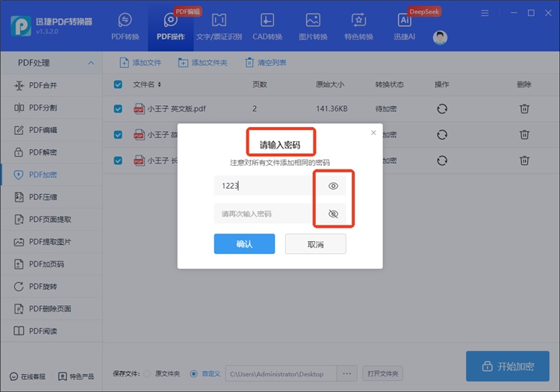The image size is (560, 392).
Task: Click the output path field showing Desktop
Action: (281, 374)
